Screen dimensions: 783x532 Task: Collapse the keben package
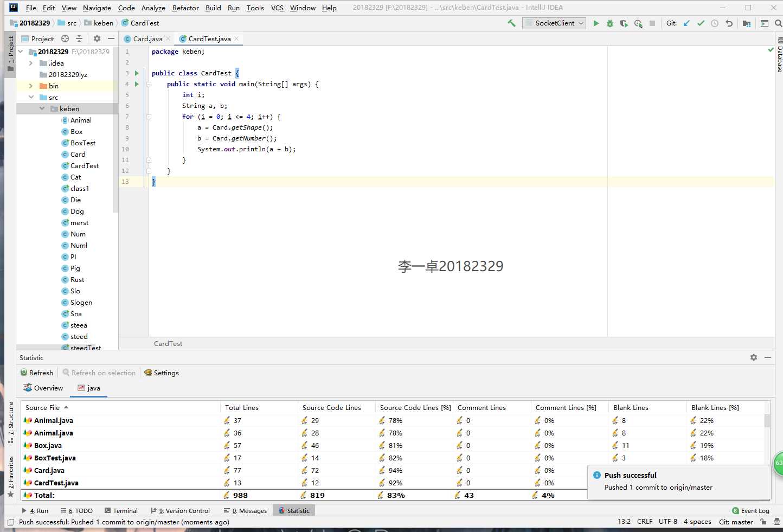[42, 108]
